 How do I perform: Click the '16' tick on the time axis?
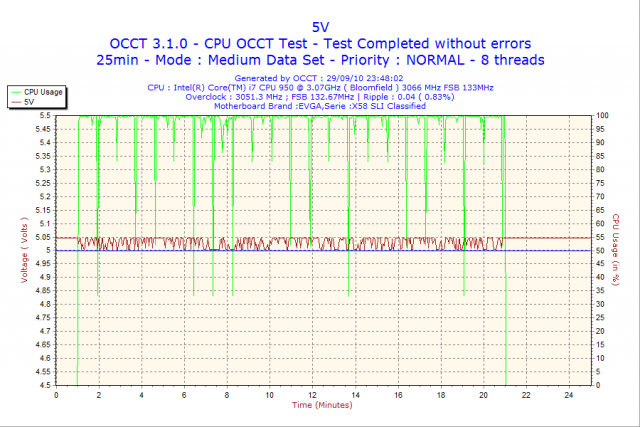398,395
